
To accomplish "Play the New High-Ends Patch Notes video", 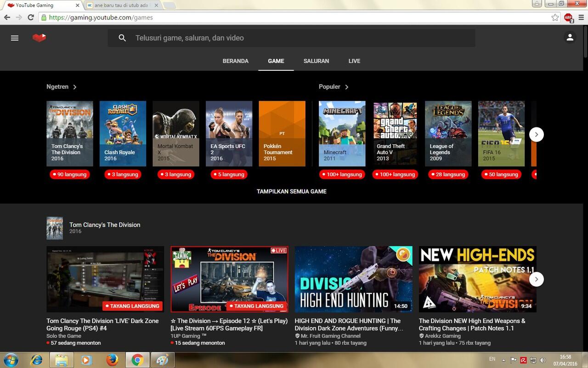I will pos(478,279).
